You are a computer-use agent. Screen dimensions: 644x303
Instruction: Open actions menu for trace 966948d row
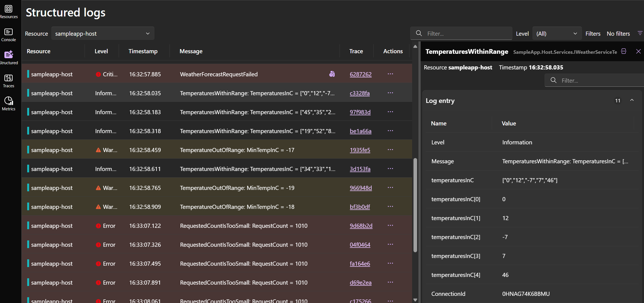click(x=390, y=187)
